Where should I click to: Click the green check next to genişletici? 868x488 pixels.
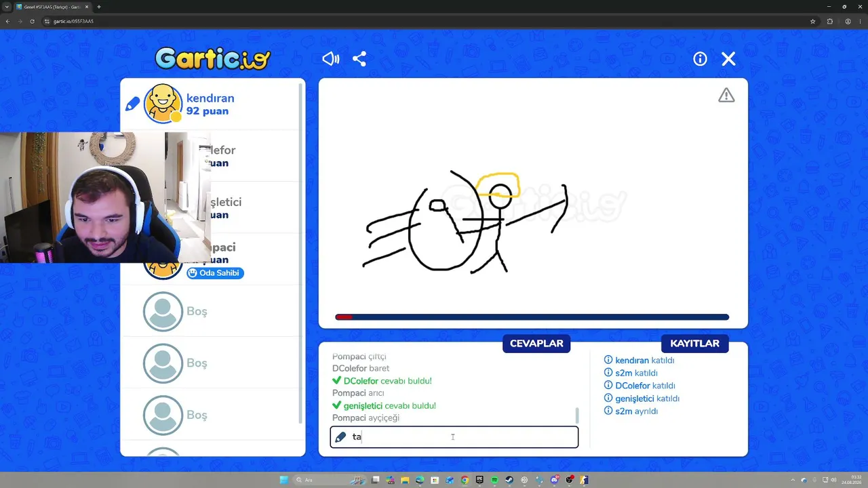(336, 405)
